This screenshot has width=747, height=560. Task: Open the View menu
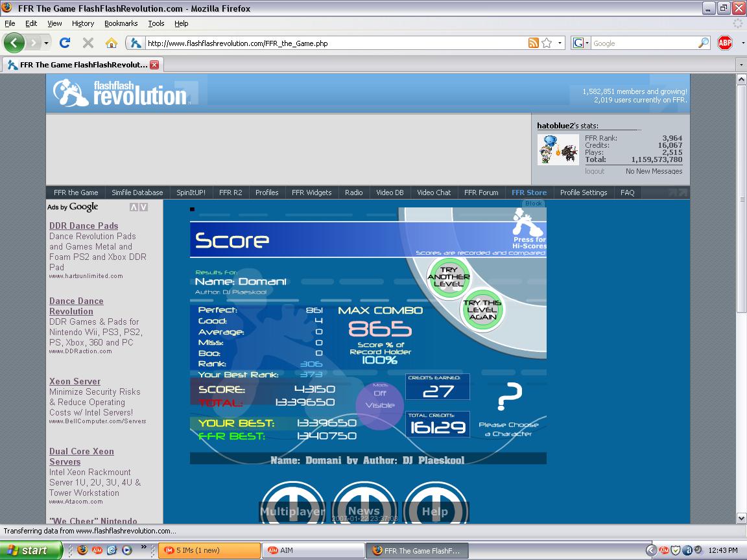tap(54, 23)
